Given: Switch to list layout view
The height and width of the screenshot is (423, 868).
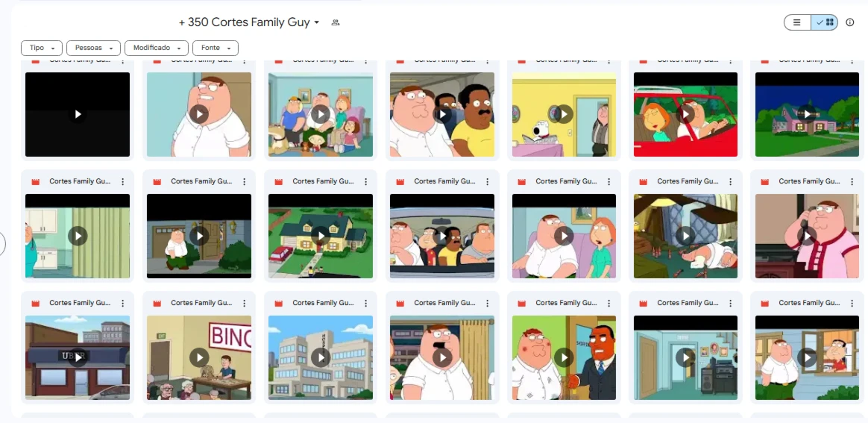Looking at the screenshot, I should point(797,22).
